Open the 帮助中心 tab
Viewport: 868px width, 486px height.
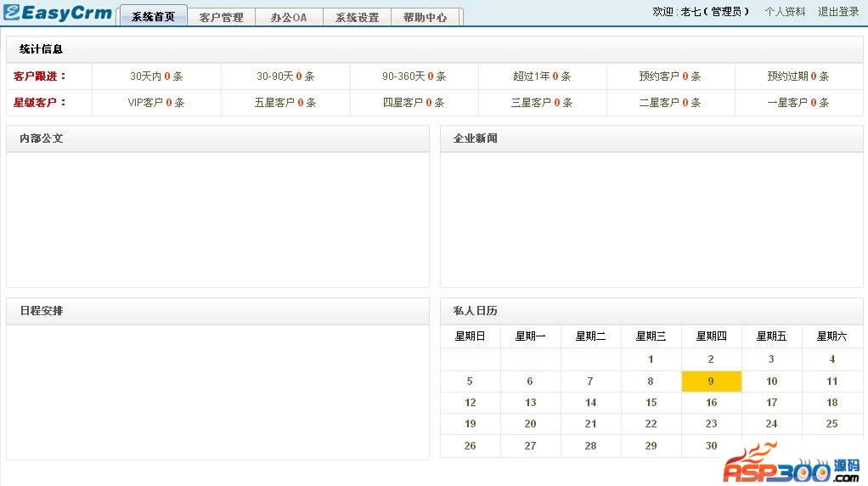[x=425, y=17]
